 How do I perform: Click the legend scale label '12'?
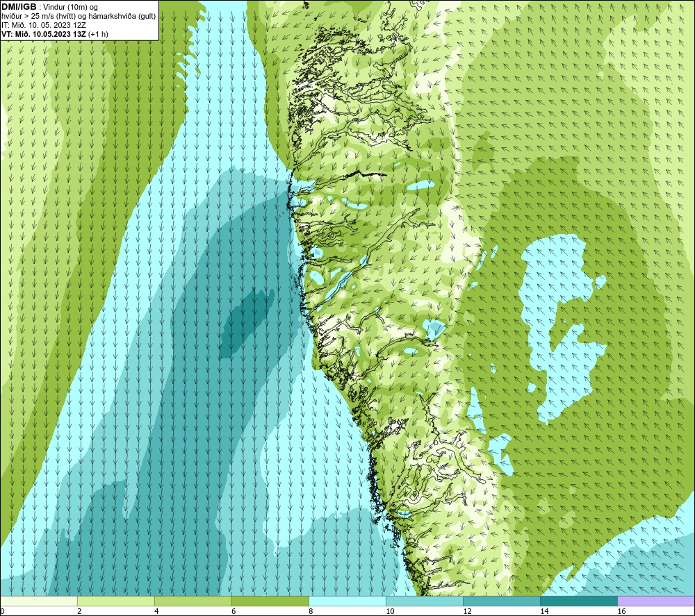click(467, 611)
